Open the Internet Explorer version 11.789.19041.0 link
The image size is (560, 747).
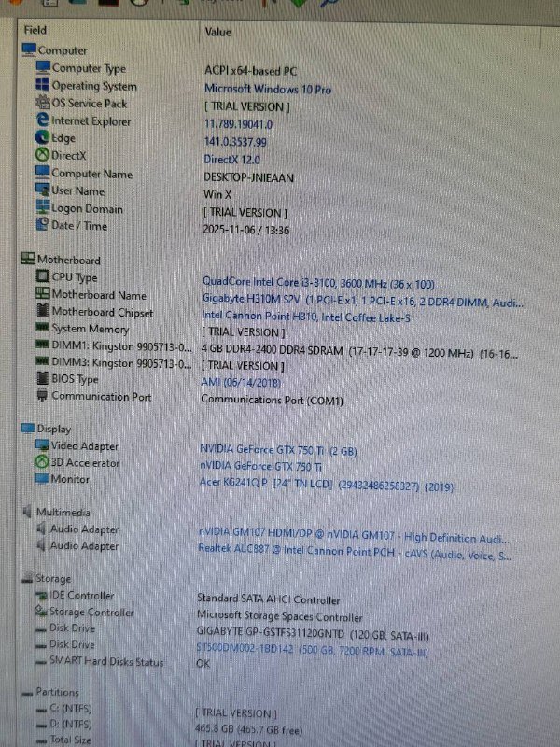[238, 124]
